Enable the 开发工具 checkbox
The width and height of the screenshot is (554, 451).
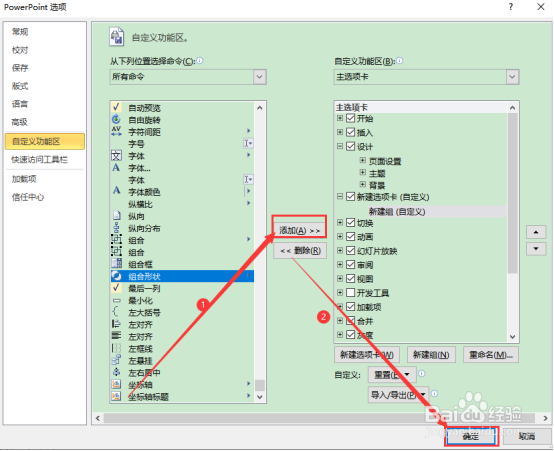click(x=350, y=293)
